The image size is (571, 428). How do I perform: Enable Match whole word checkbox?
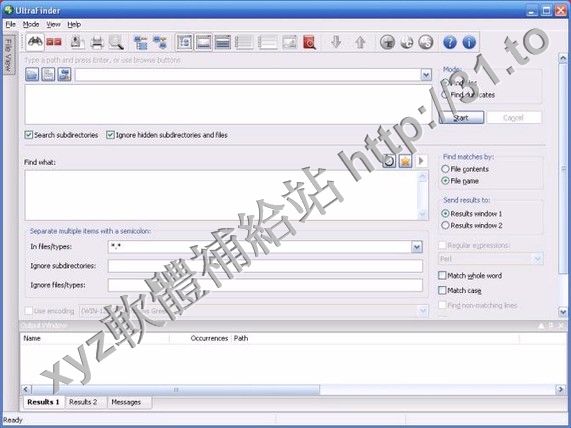click(x=442, y=275)
